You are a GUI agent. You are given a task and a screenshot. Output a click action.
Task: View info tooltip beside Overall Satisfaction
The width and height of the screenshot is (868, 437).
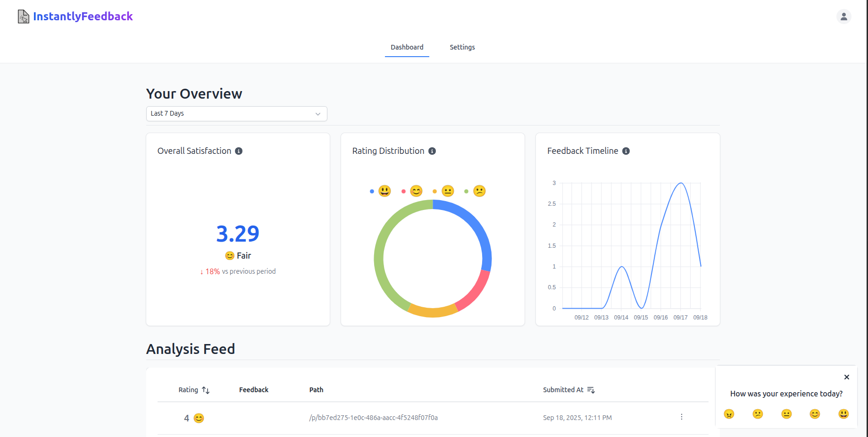[239, 151]
